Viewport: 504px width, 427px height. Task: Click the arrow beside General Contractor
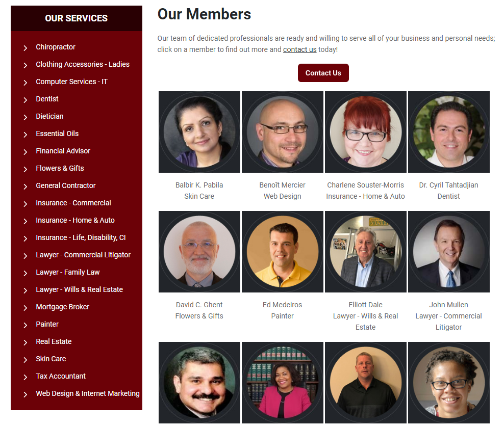[26, 186]
